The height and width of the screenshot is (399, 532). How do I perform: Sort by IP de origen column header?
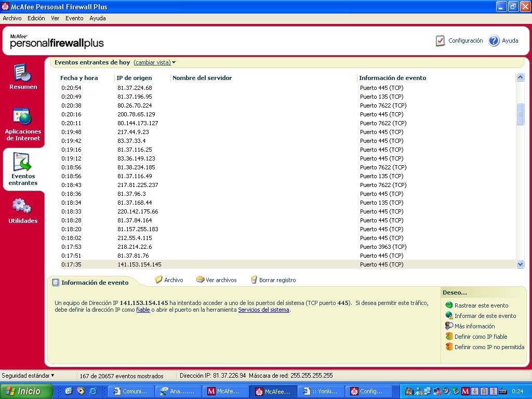[135, 78]
